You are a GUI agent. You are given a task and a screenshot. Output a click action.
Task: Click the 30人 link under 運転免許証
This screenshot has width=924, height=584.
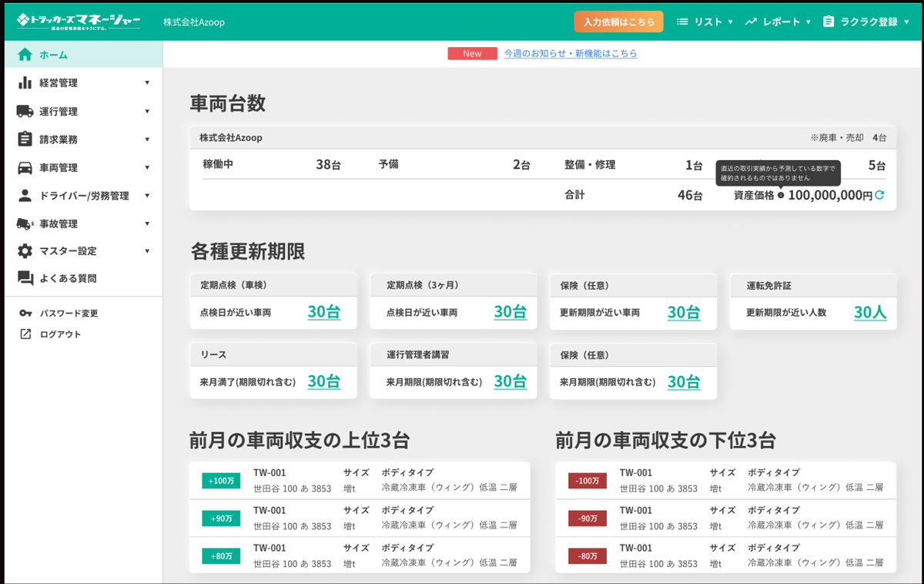click(869, 312)
